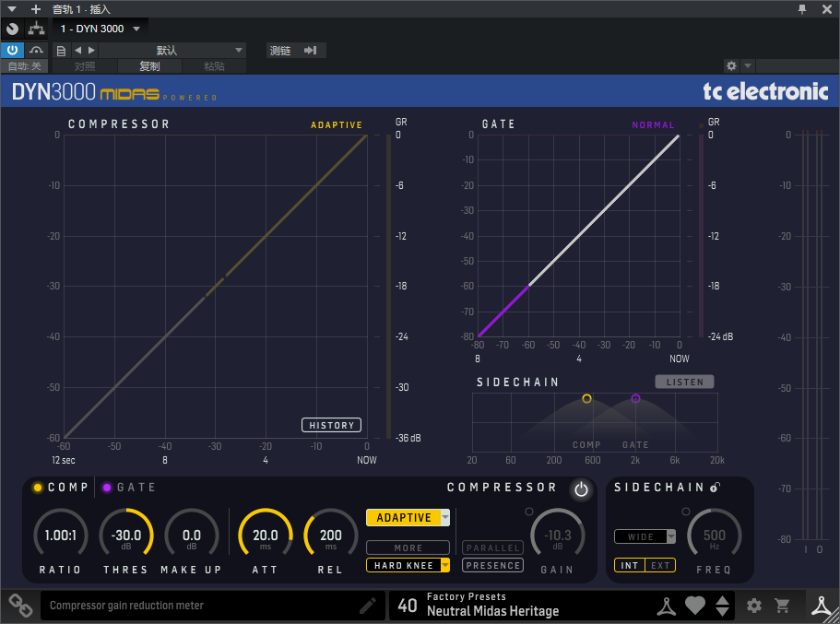This screenshot has width=840, height=624.
Task: Click the GAIN knob showing -10.3 dB
Action: [x=558, y=535]
